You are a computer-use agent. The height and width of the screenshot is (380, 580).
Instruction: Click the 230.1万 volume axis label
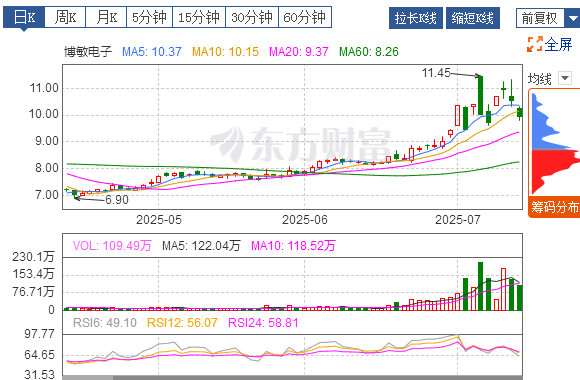click(33, 256)
